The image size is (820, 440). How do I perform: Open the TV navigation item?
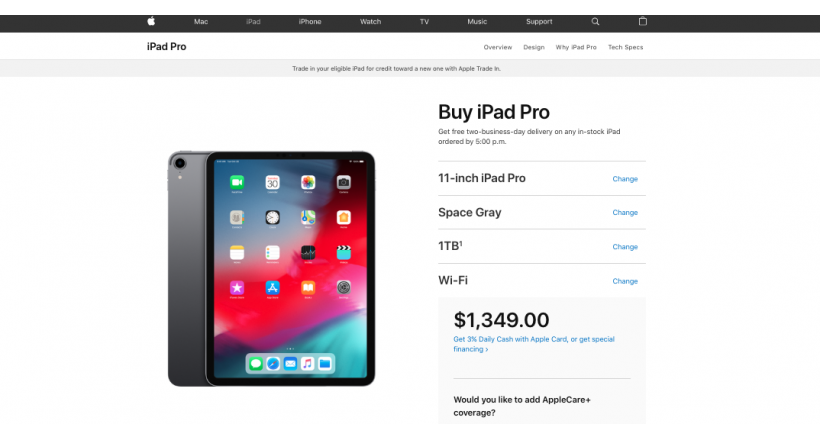(424, 21)
